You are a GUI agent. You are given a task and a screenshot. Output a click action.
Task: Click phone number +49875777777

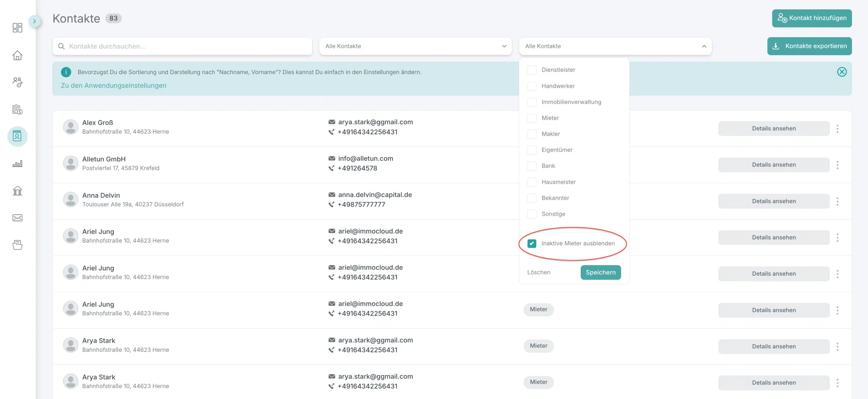[x=361, y=205]
